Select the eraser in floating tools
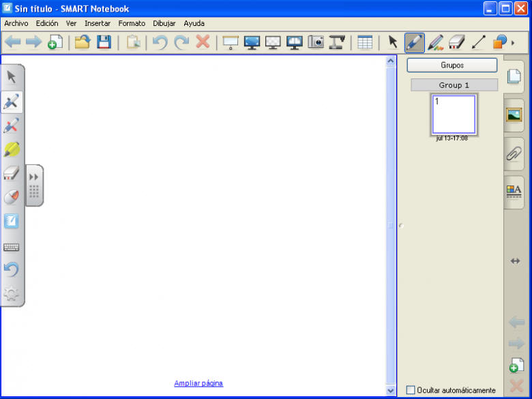Image resolution: width=532 pixels, height=399 pixels. [12, 173]
